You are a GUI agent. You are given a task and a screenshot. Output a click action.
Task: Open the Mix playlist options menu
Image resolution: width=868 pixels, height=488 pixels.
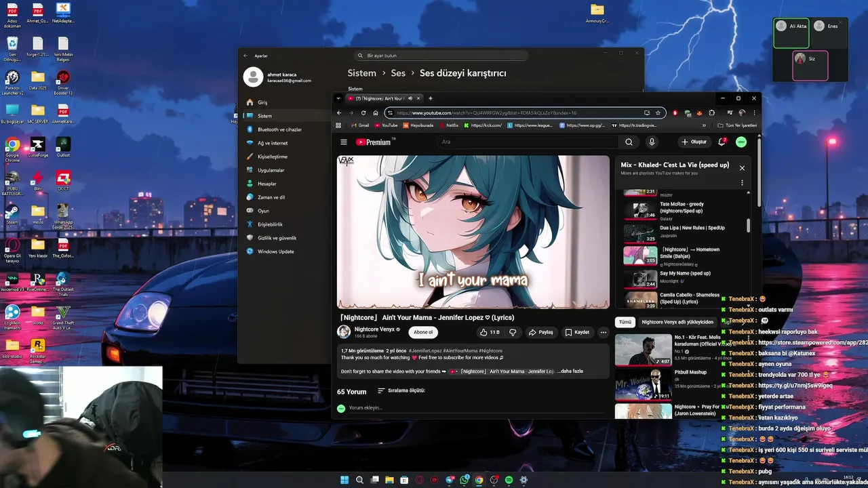coord(742,183)
